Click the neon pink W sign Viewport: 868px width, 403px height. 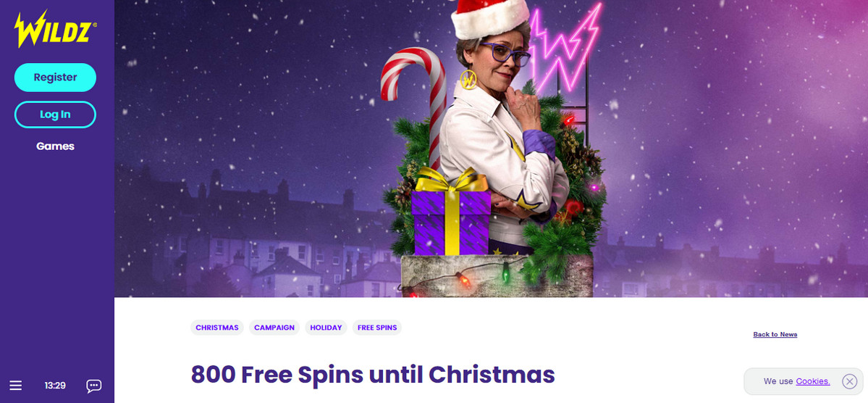(x=565, y=47)
